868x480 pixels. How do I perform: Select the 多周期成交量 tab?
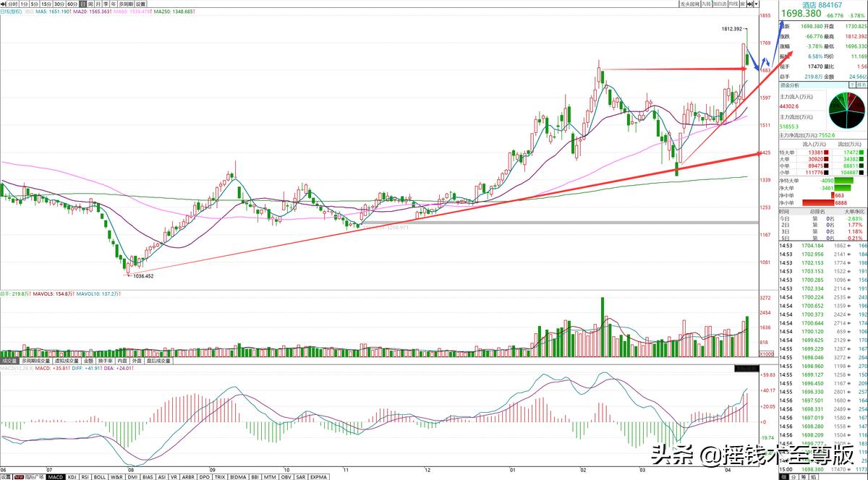tap(35, 360)
